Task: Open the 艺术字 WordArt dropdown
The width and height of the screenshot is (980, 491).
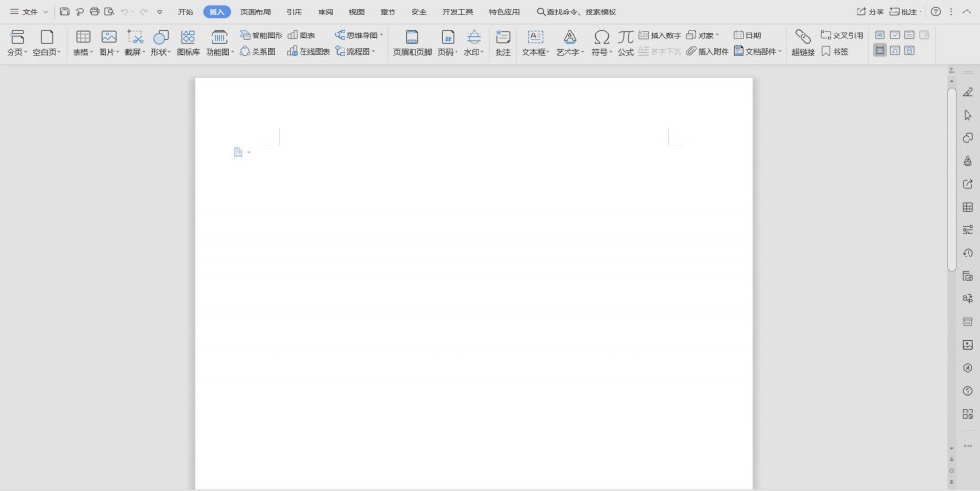Action: pos(570,43)
